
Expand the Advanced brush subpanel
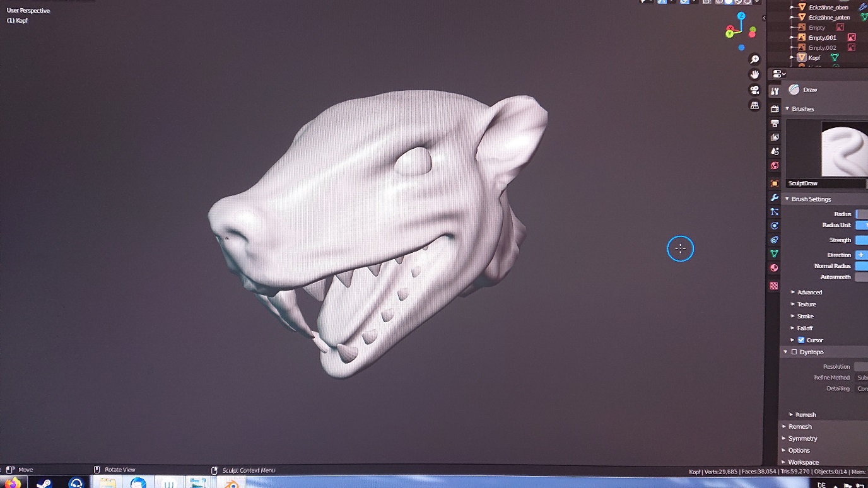[809, 292]
